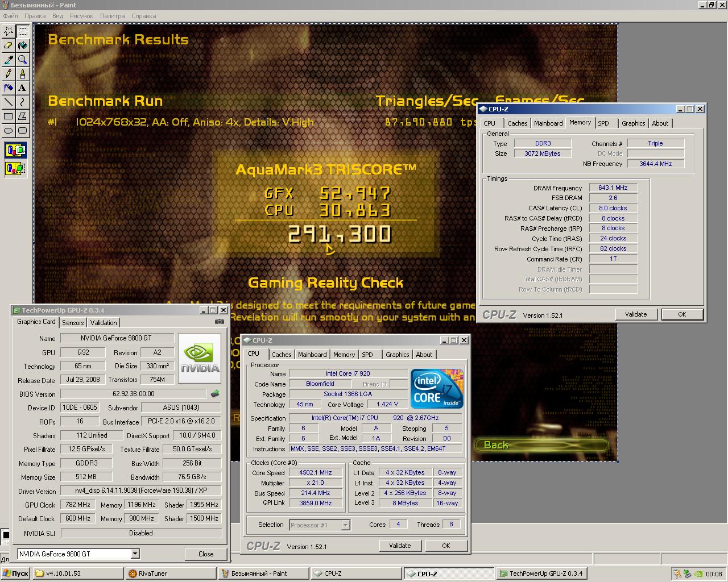Activate the Magnifier tool in Paint
Image resolution: width=728 pixels, height=582 pixels.
click(22, 60)
